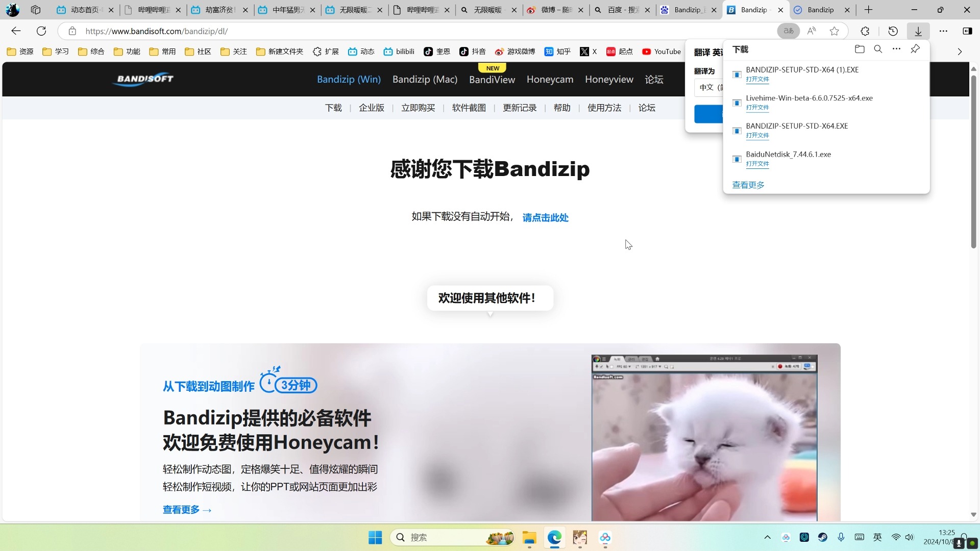Open 更新记录 submenu item
The height and width of the screenshot is (551, 980).
(x=520, y=108)
